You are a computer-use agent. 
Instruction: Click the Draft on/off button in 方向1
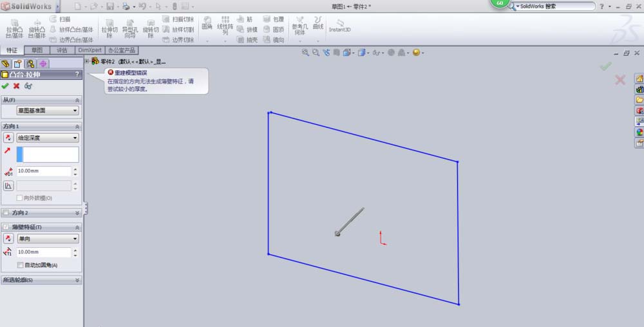pyautogui.click(x=8, y=186)
